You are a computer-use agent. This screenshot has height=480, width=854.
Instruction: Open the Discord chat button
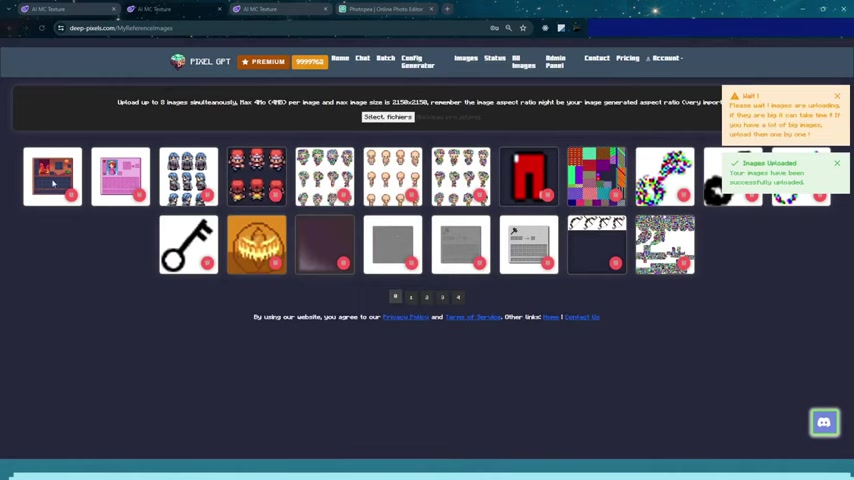pyautogui.click(x=824, y=422)
